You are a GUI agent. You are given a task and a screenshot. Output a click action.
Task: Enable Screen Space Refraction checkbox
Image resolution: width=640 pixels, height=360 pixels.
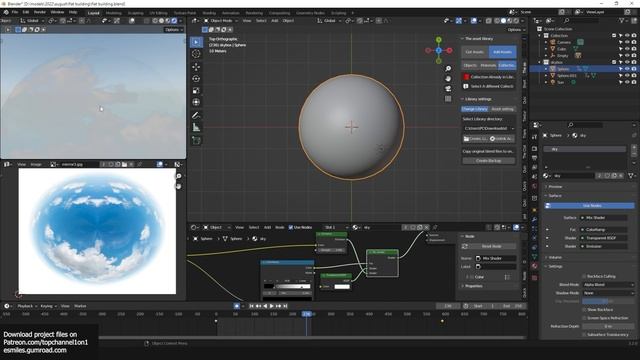[x=584, y=318]
